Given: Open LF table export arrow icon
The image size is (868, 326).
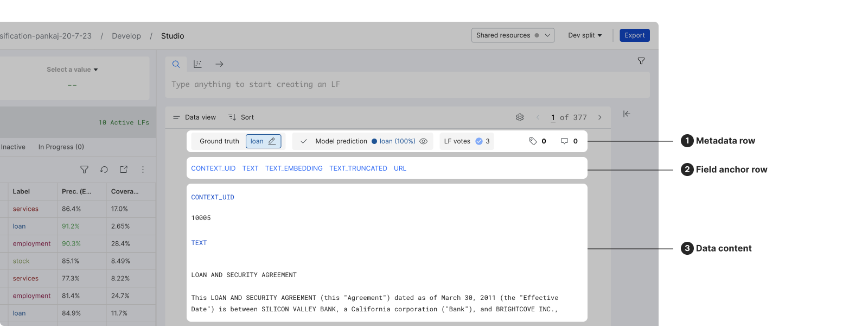Looking at the screenshot, I should [x=124, y=170].
